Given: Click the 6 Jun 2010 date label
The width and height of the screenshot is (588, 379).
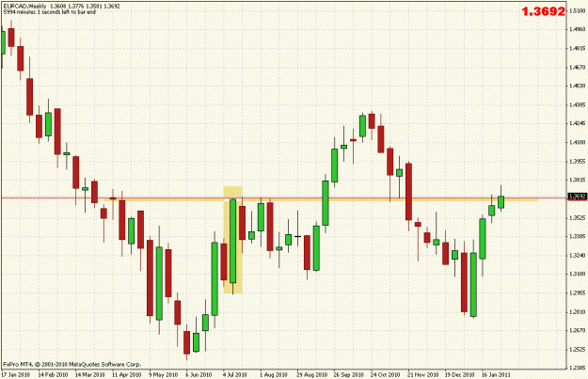Looking at the screenshot, I should click(x=199, y=375).
